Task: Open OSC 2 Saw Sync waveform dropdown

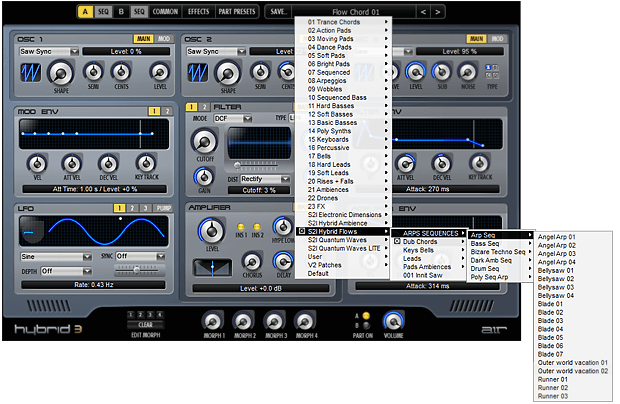Action: (216, 51)
